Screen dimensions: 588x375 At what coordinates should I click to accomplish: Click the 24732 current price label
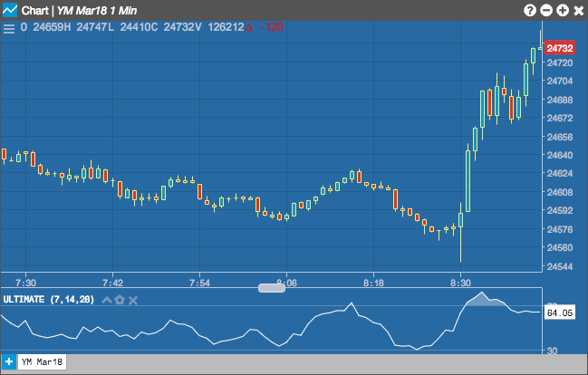560,48
